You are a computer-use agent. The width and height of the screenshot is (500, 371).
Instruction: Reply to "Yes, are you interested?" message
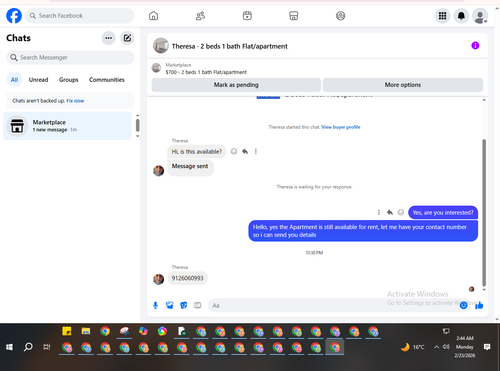click(390, 212)
